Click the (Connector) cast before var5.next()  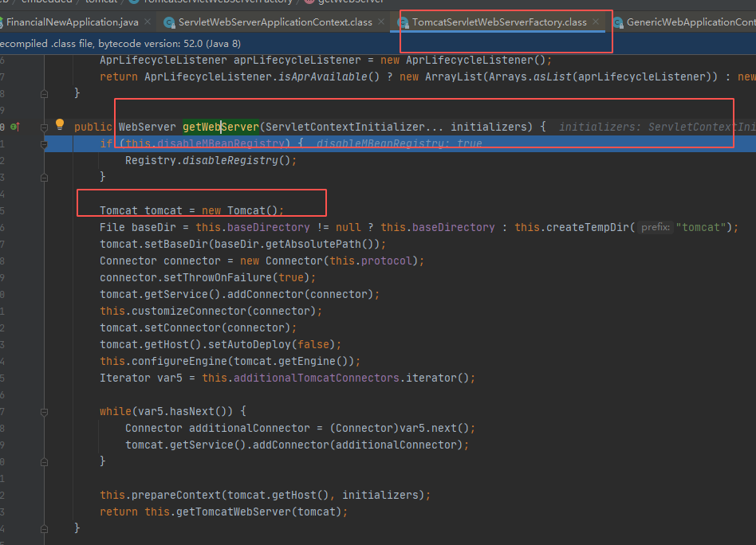364,428
